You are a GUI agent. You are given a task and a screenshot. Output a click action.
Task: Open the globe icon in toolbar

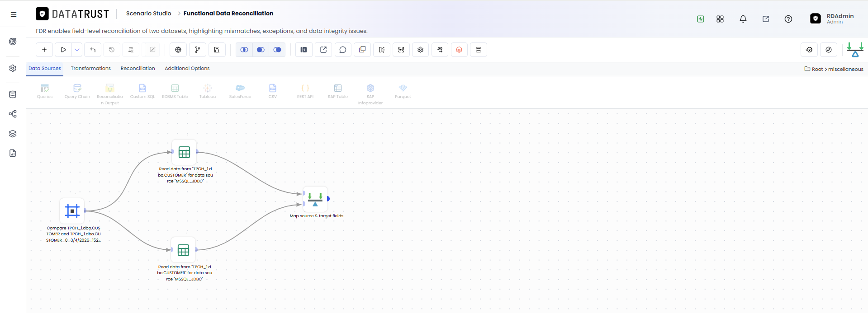point(178,50)
